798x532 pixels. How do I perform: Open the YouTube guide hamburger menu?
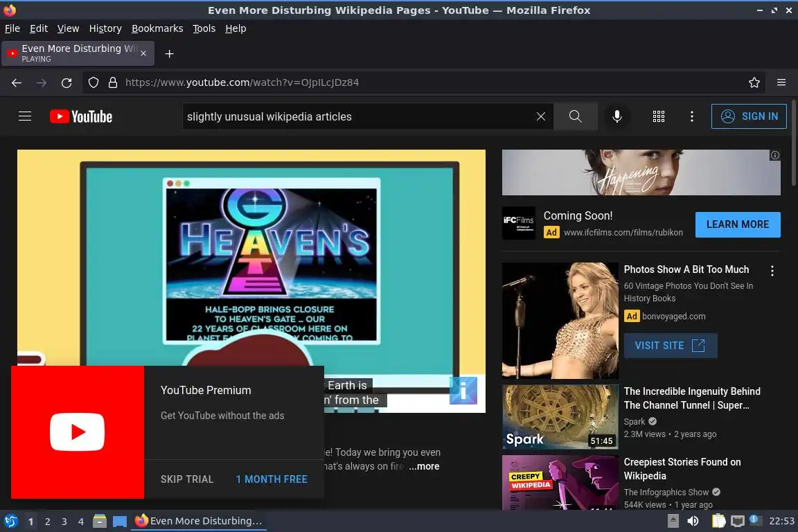(25, 116)
